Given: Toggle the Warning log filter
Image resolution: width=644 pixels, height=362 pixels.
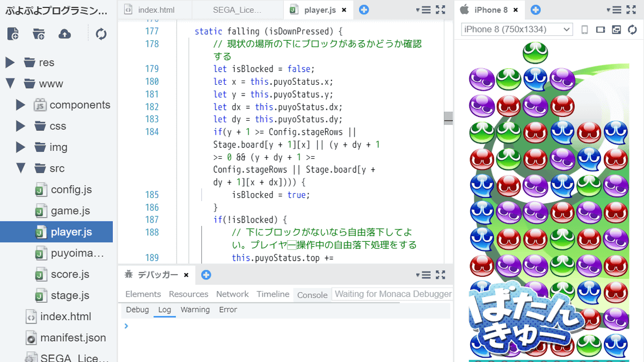Looking at the screenshot, I should (x=195, y=309).
